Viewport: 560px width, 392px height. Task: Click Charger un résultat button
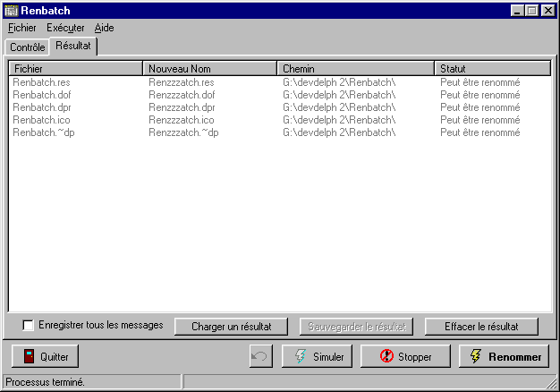coord(232,327)
